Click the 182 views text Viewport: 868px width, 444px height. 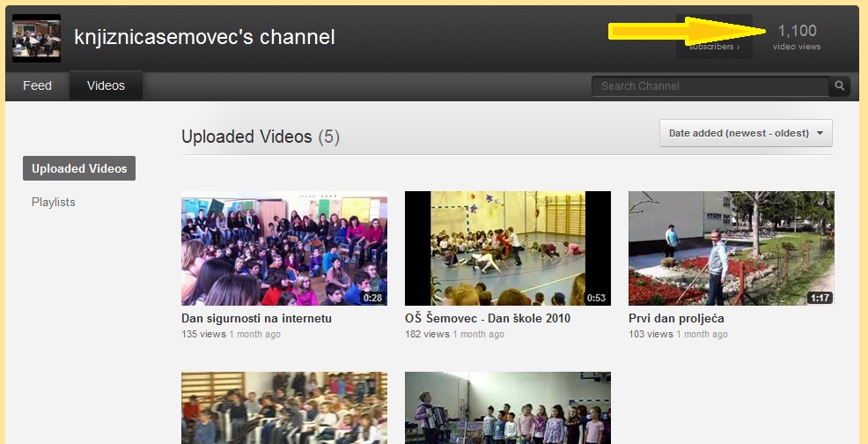(427, 334)
